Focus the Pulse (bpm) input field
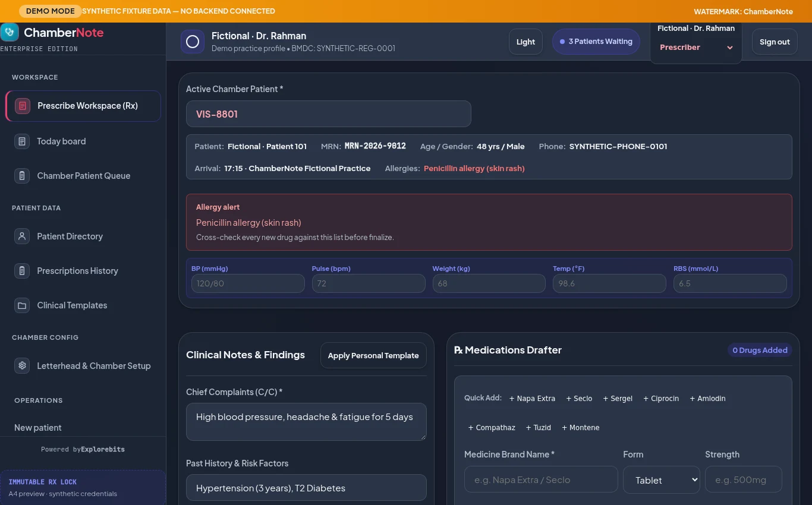 coord(369,283)
